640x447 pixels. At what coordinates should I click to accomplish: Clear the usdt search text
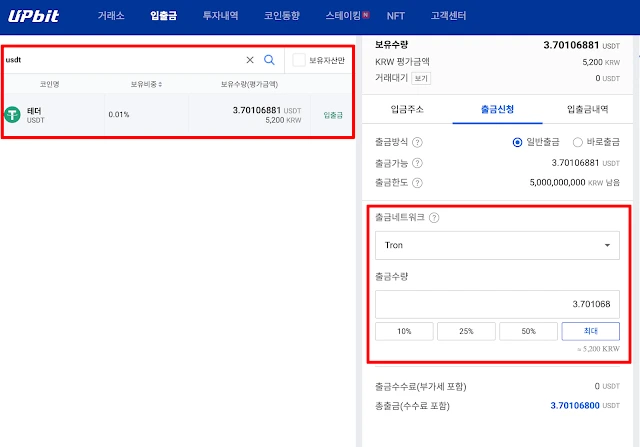click(x=250, y=60)
